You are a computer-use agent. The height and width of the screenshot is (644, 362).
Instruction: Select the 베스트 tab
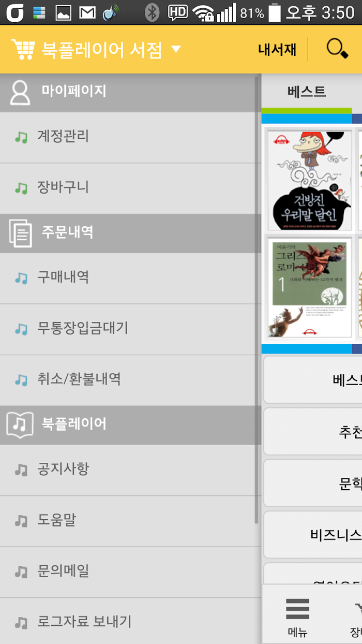(307, 92)
